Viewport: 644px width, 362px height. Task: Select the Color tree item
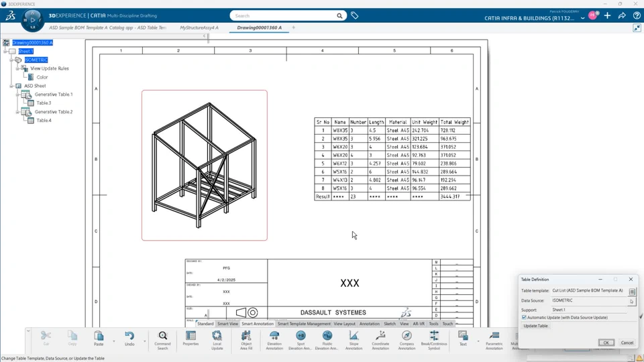pos(42,77)
